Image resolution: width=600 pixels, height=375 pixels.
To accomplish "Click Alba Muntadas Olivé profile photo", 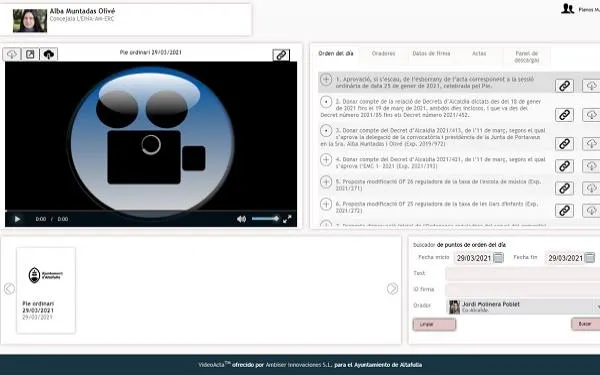I will click(x=30, y=21).
